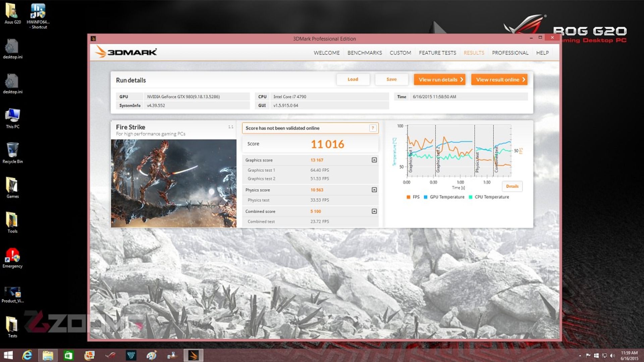Image resolution: width=644 pixels, height=362 pixels.
Task: Expand the Combined score details
Action: point(374,211)
